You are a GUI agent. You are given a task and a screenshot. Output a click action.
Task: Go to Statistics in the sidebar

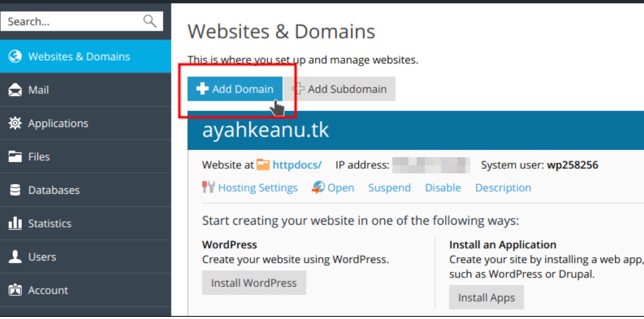(x=49, y=224)
